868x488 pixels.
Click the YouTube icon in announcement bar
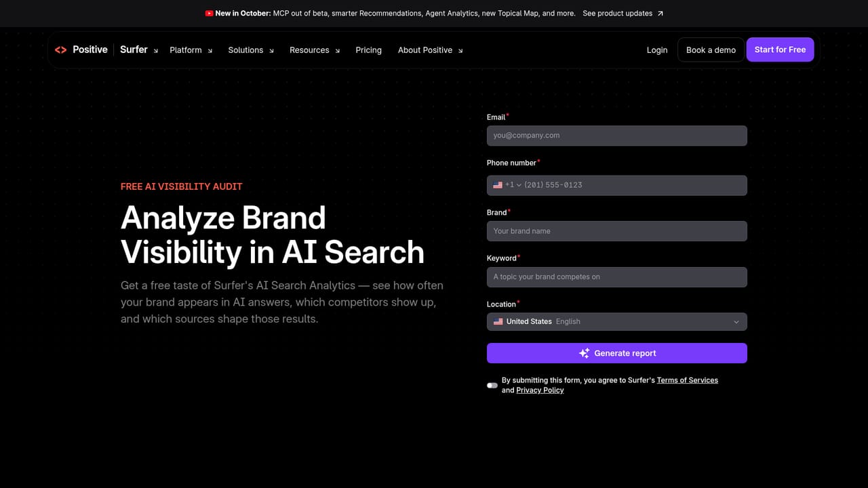pyautogui.click(x=209, y=14)
